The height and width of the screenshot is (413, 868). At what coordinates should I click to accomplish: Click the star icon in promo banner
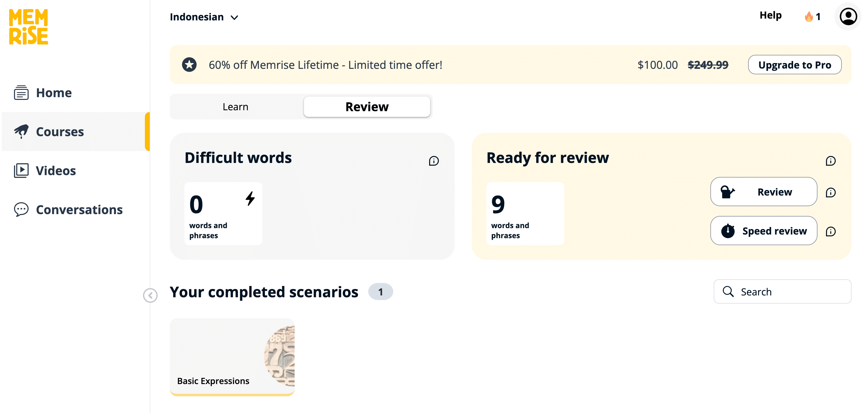tap(189, 65)
